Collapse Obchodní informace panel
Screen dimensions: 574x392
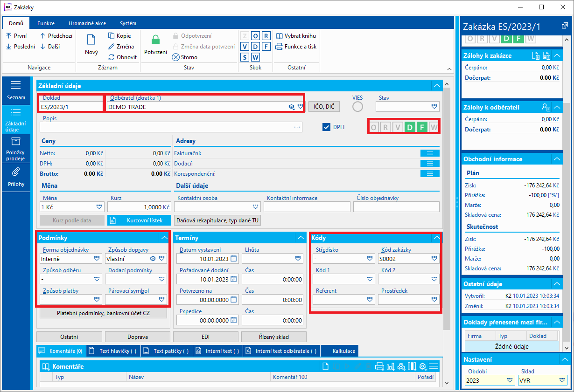(556, 159)
